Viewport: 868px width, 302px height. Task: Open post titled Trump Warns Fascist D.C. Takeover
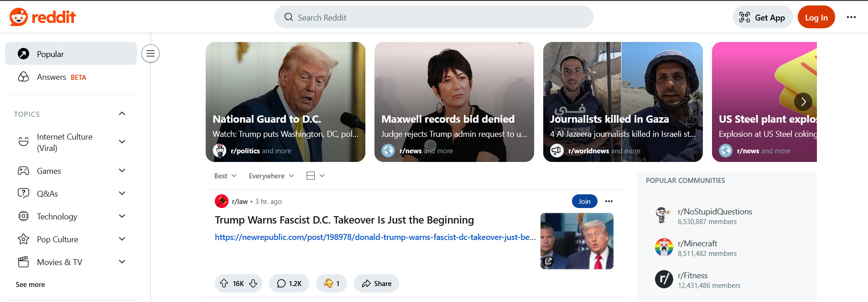[344, 220]
